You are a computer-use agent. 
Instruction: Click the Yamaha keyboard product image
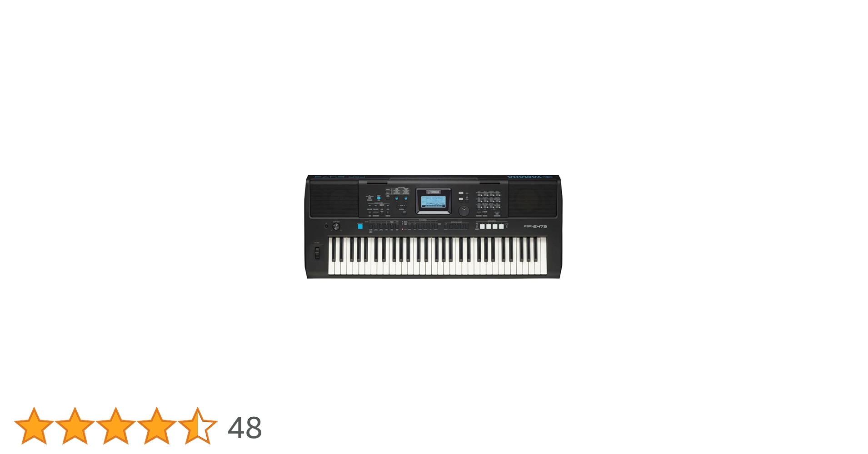434,227
